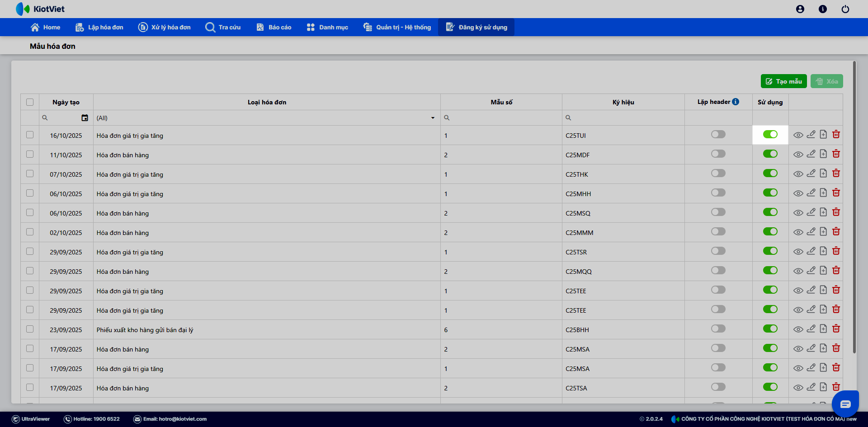The height and width of the screenshot is (427, 868).
Task: Click the power logout icon
Action: pyautogui.click(x=845, y=9)
